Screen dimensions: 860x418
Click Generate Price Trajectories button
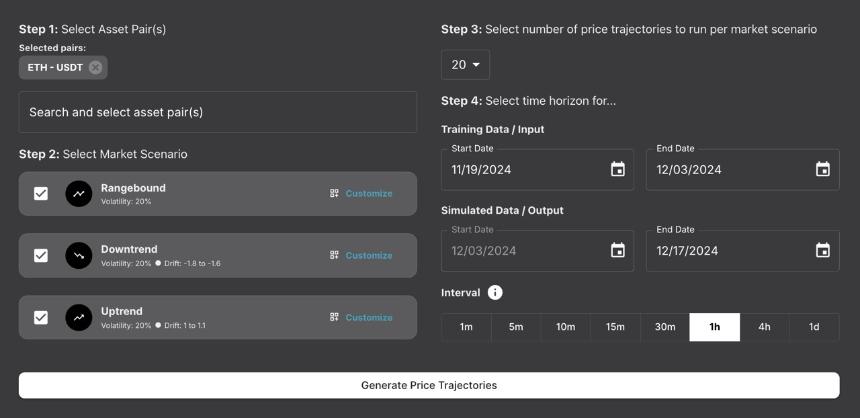(429, 385)
